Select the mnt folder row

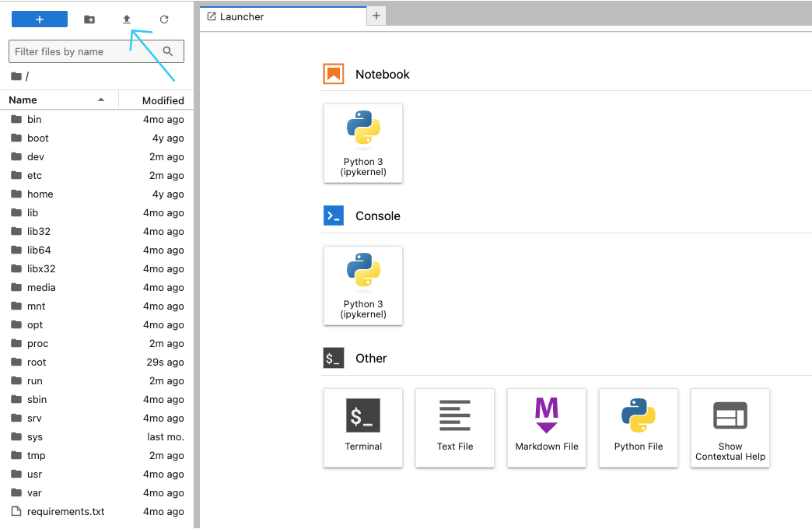pos(97,306)
